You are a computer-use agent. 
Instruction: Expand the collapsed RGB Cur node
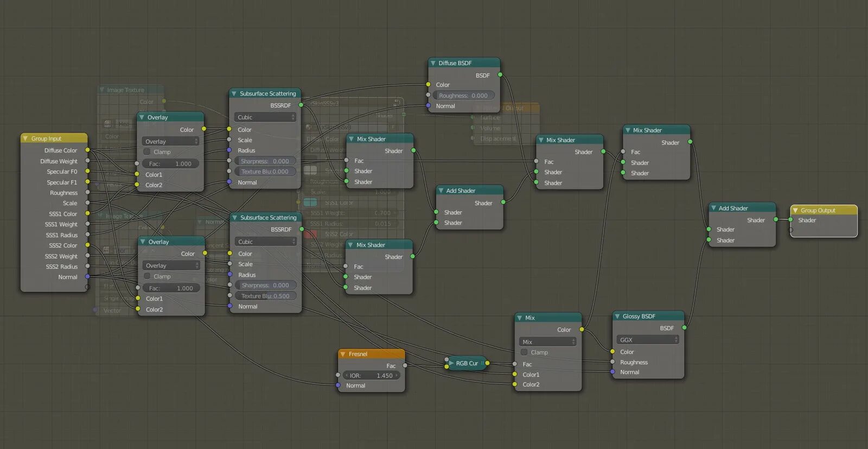click(x=451, y=363)
